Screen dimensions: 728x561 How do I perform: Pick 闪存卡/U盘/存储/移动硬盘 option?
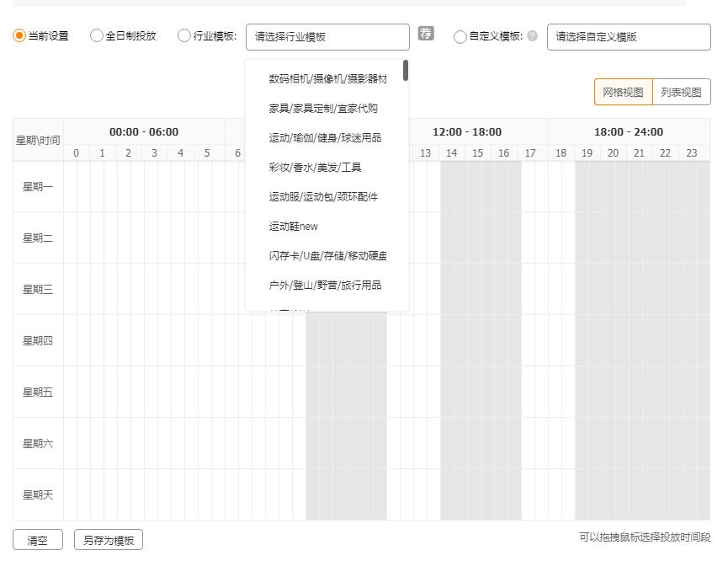(x=327, y=255)
